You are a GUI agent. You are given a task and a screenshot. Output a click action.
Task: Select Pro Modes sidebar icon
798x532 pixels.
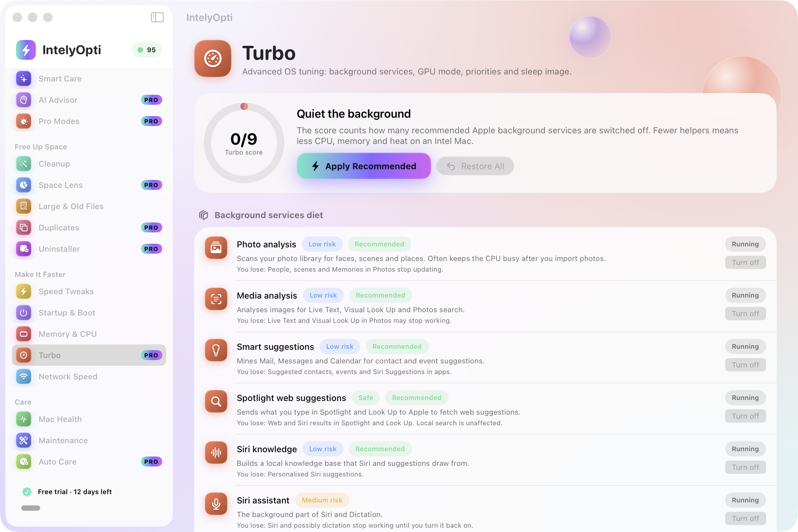[x=24, y=121]
